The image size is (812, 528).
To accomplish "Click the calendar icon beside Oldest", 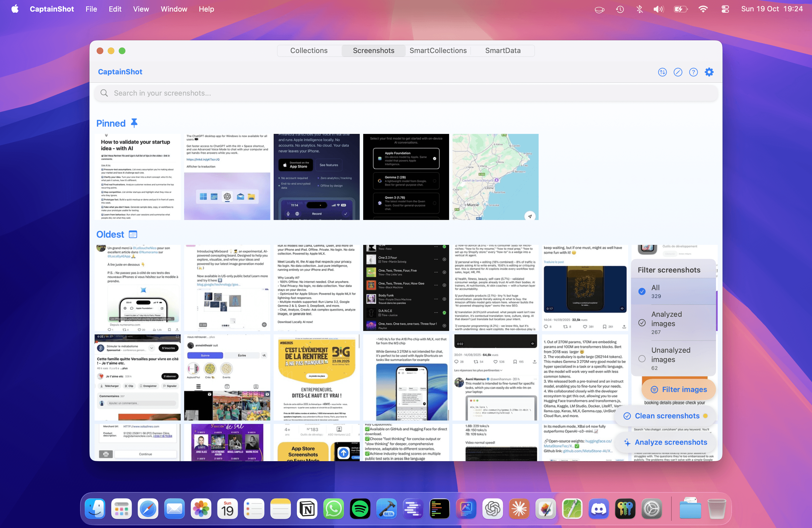I will point(133,234).
